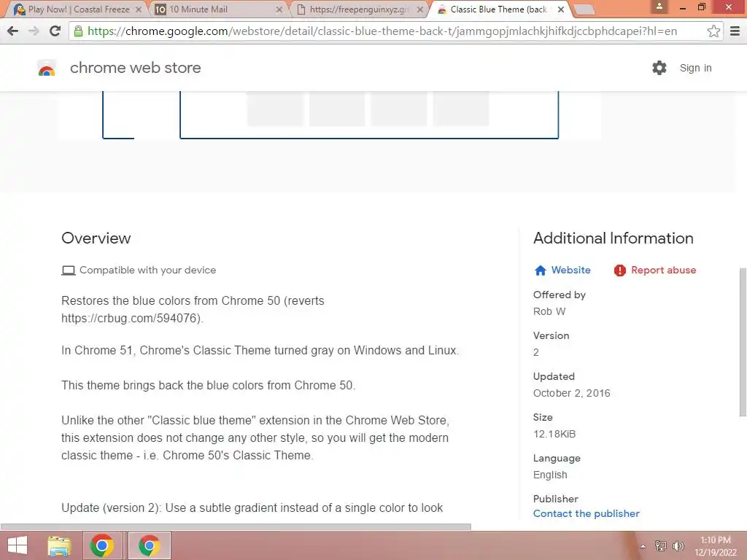The height and width of the screenshot is (560, 747).
Task: Click the red Report abuse warning icon
Action: (619, 271)
